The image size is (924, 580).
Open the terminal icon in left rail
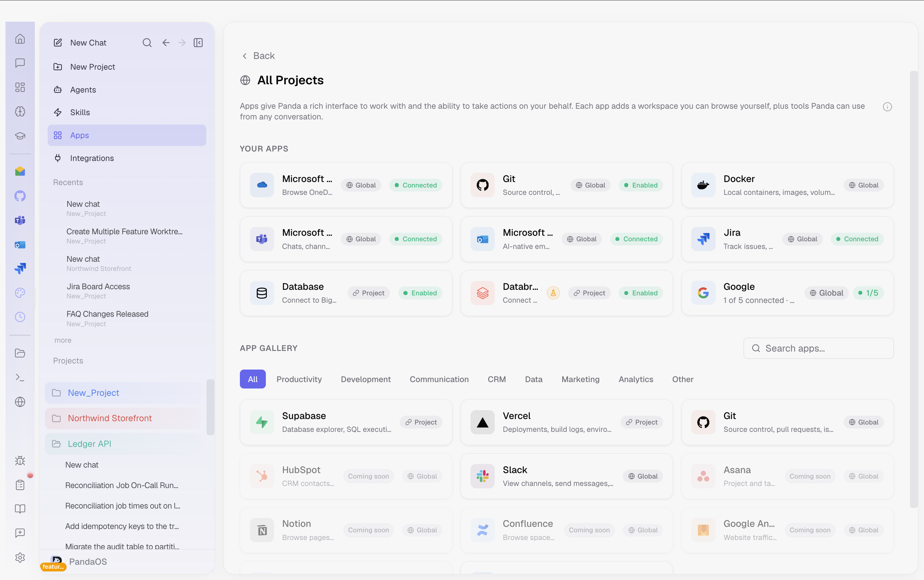point(20,378)
